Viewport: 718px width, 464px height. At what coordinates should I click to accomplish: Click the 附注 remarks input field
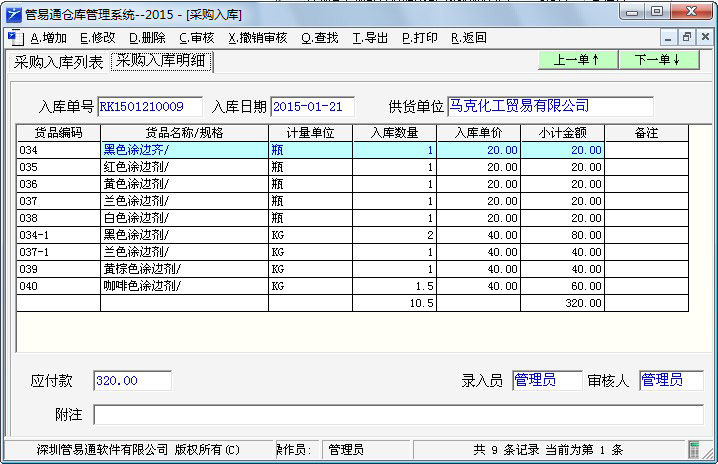pos(398,414)
